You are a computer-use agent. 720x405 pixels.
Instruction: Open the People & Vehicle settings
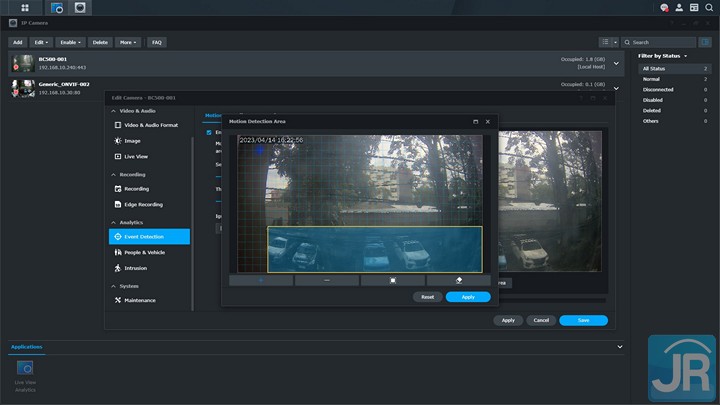pyautogui.click(x=145, y=252)
